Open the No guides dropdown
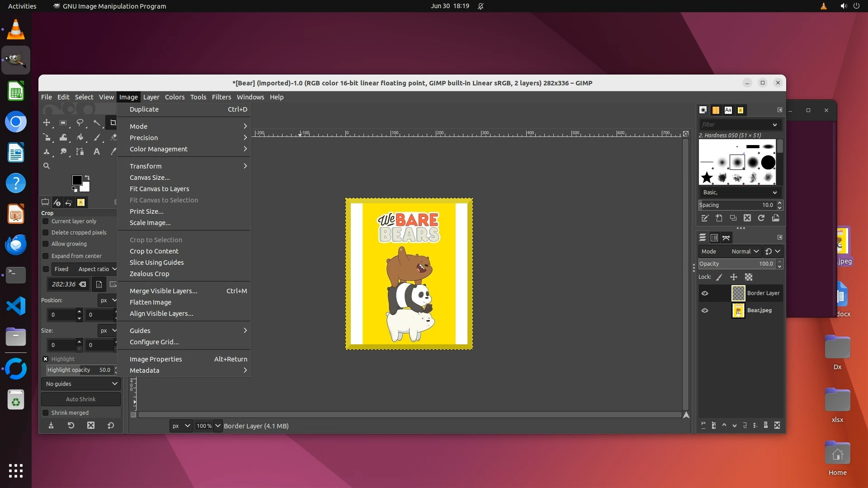This screenshot has height=488, width=868. point(81,384)
